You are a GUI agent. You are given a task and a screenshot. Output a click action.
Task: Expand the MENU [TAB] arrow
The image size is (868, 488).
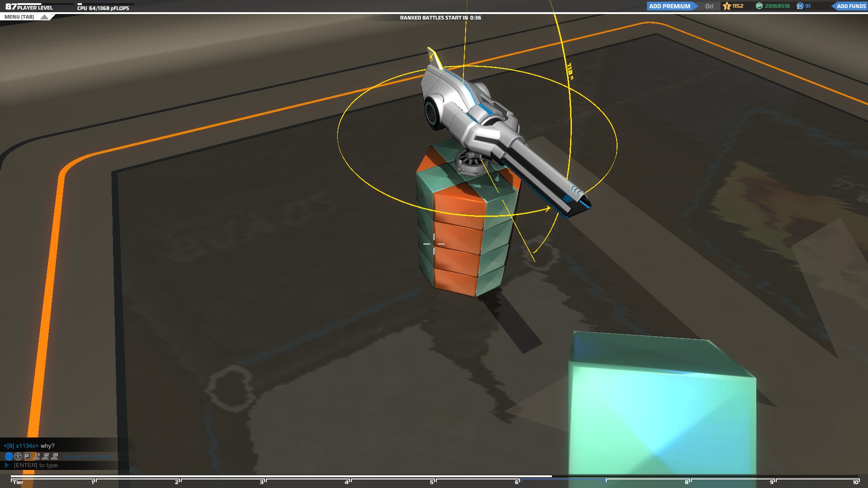(x=44, y=17)
